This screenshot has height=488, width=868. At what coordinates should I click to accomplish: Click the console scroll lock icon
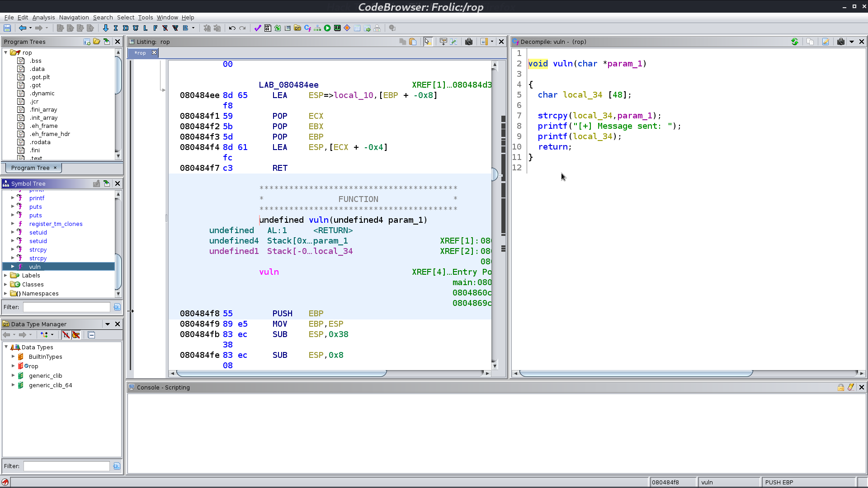click(x=841, y=387)
